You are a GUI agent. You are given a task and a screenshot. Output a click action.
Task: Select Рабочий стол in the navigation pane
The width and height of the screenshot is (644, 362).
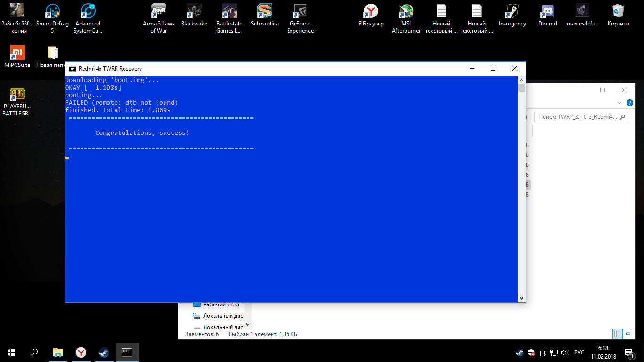tap(221, 304)
